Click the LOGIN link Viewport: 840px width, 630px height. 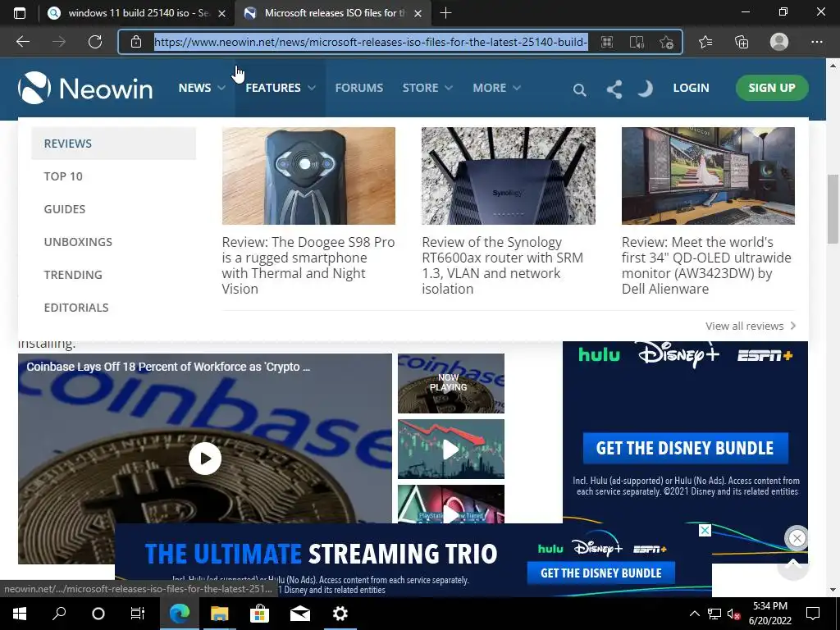click(x=691, y=88)
